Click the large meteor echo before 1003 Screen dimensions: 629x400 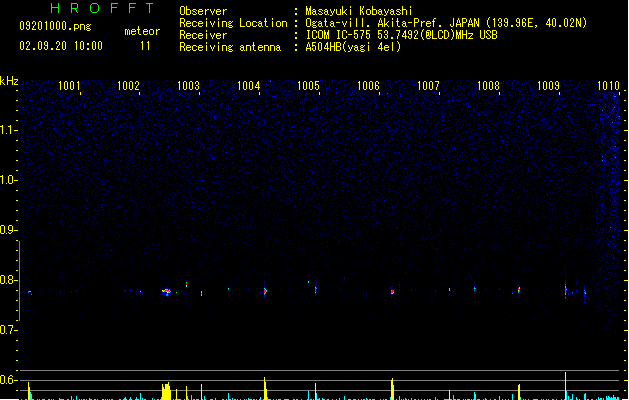[166, 292]
